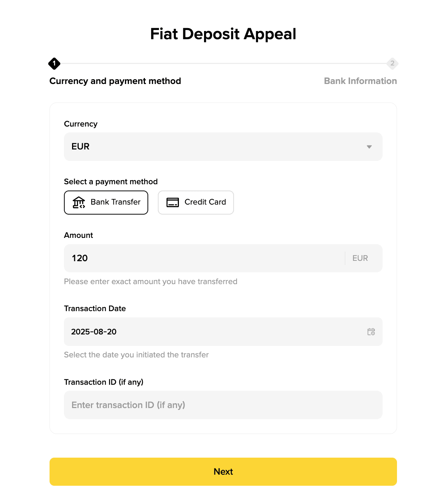Click the Transaction Date field 2025-08-20
The width and height of the screenshot is (448, 495).
214,332
